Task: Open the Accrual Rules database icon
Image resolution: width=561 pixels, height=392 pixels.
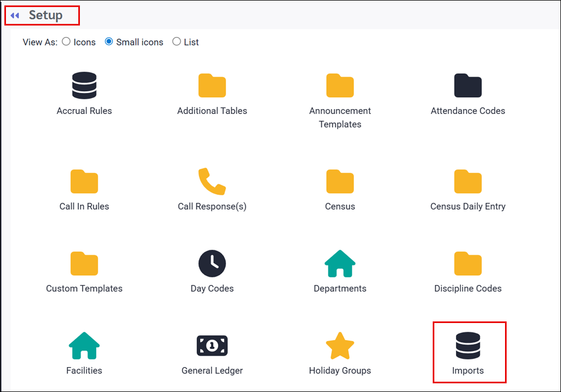Action: (x=84, y=86)
